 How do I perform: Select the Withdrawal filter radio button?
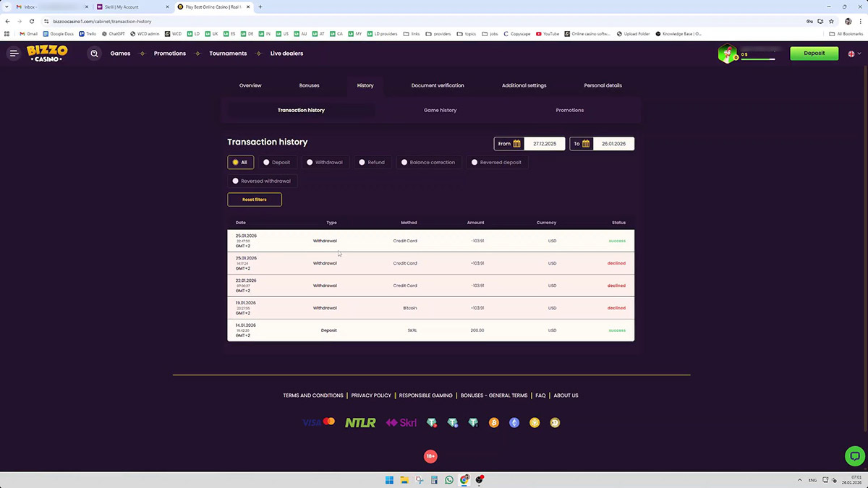[310, 163]
